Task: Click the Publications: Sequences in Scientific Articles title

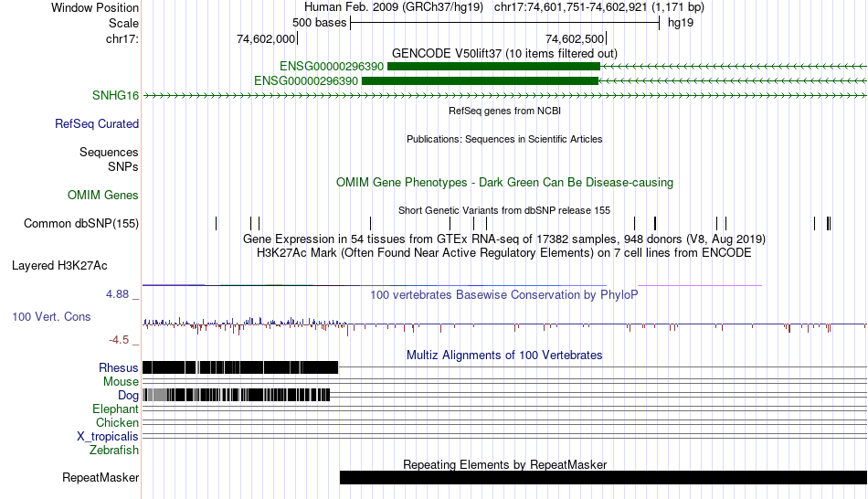Action: click(x=504, y=139)
